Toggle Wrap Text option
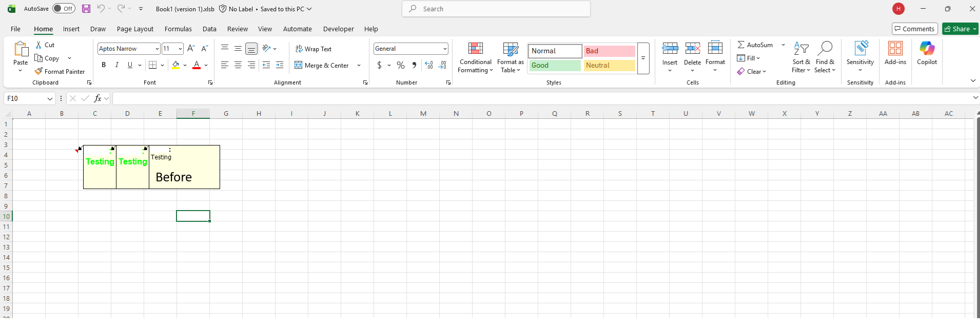This screenshot has width=980, height=332. (313, 49)
